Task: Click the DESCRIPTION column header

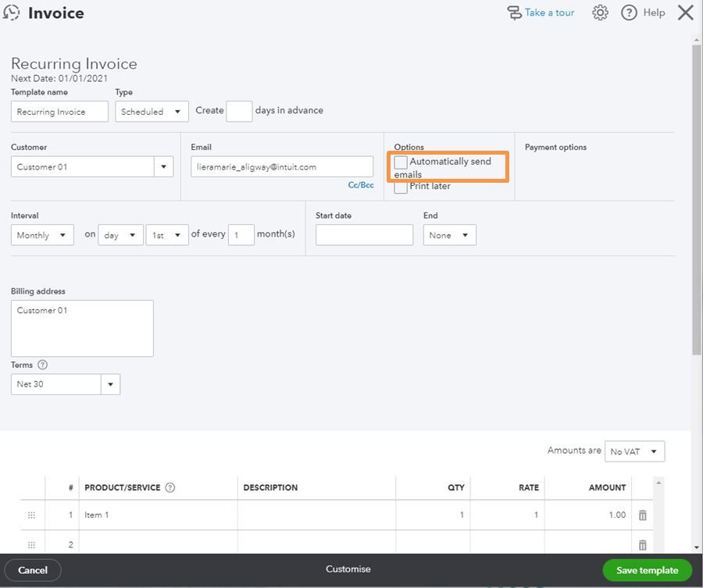Action: (270, 487)
